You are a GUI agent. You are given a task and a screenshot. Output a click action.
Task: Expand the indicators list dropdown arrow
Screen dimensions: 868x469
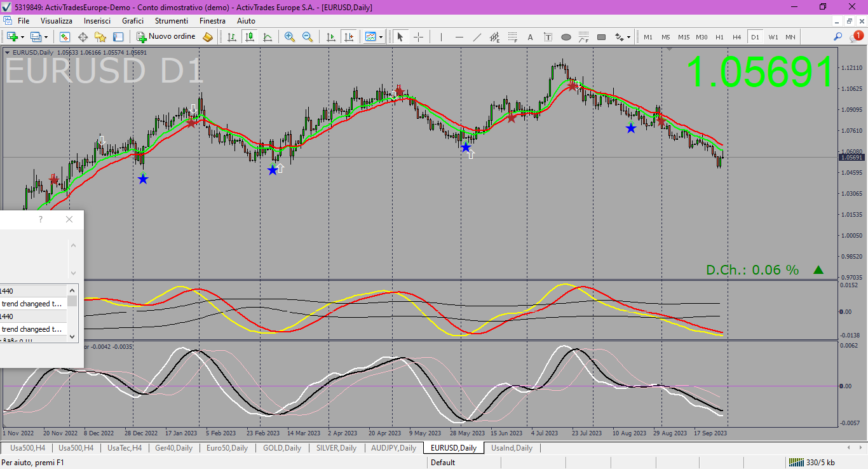pos(381,37)
